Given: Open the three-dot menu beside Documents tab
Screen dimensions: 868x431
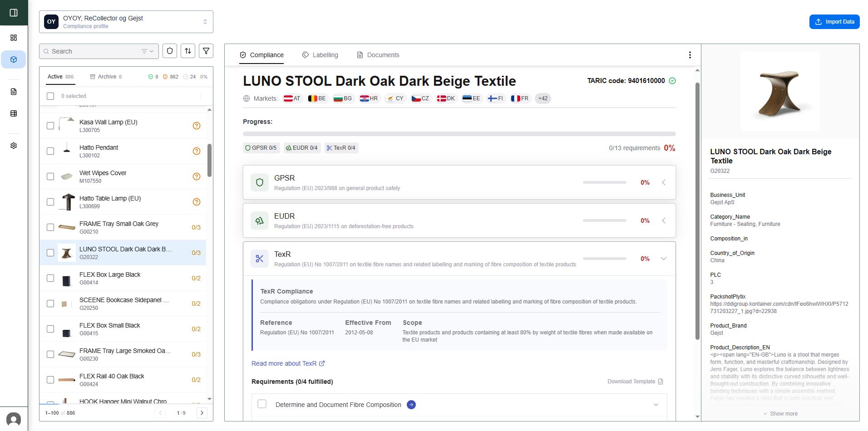Looking at the screenshot, I should pos(690,55).
